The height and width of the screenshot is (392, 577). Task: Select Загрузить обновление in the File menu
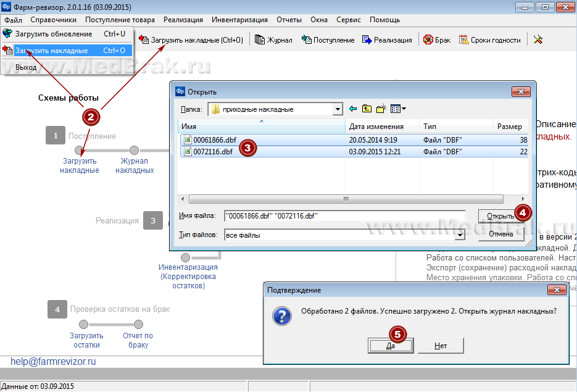tap(67, 34)
